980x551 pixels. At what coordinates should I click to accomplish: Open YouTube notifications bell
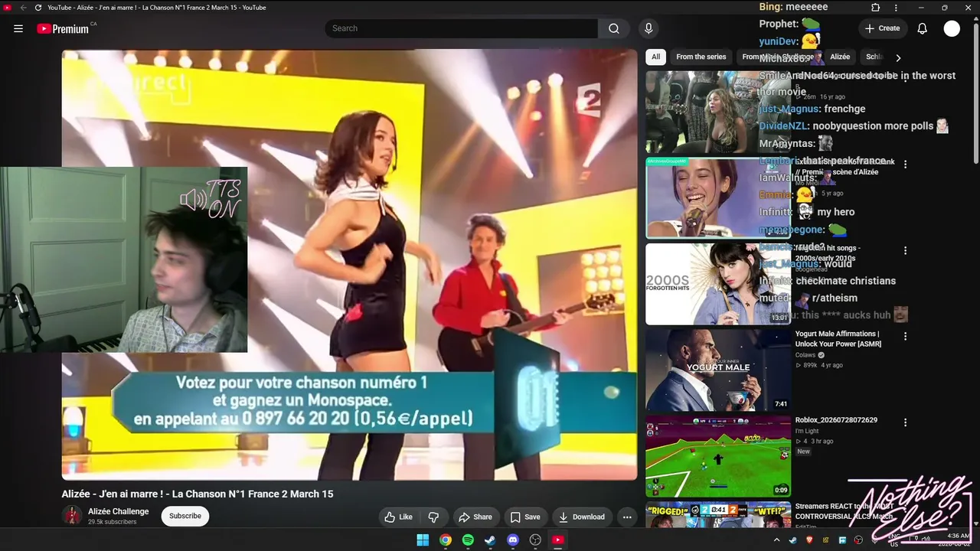coord(923,28)
